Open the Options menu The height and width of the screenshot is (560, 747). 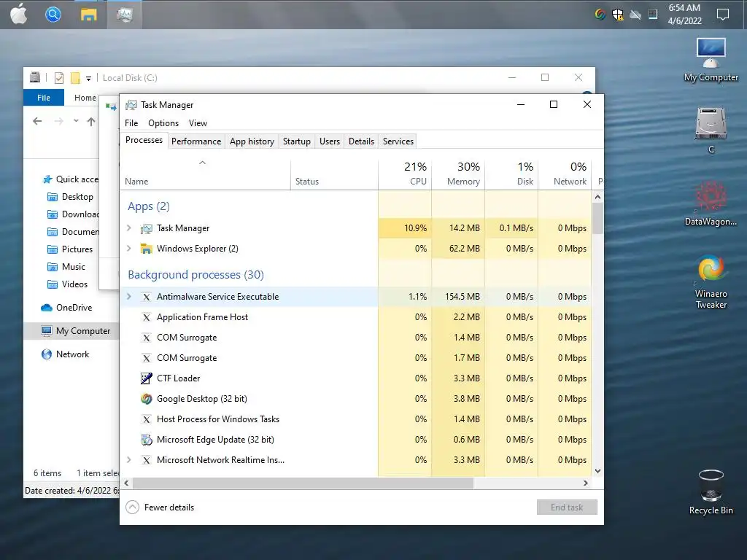[x=163, y=122]
